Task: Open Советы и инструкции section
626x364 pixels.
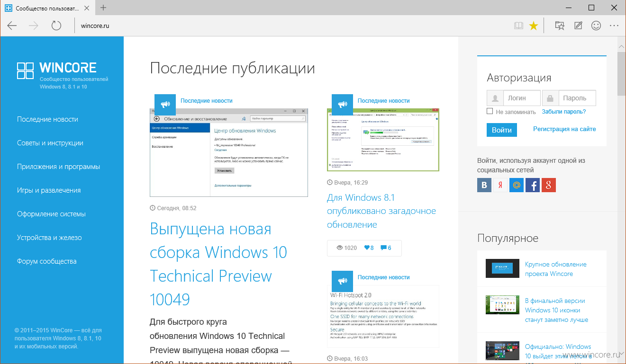Action: pyautogui.click(x=50, y=143)
